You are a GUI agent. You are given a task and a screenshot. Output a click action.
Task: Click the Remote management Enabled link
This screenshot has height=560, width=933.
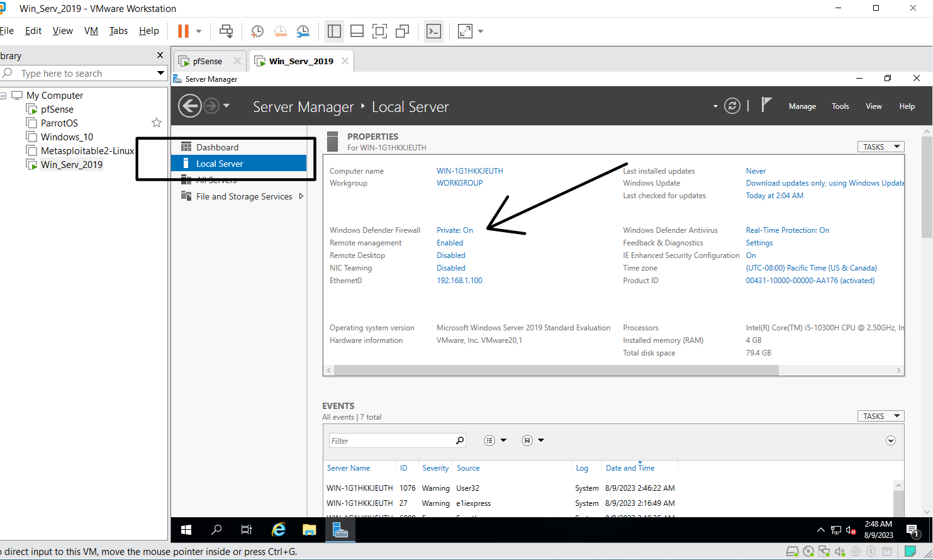[x=450, y=243]
